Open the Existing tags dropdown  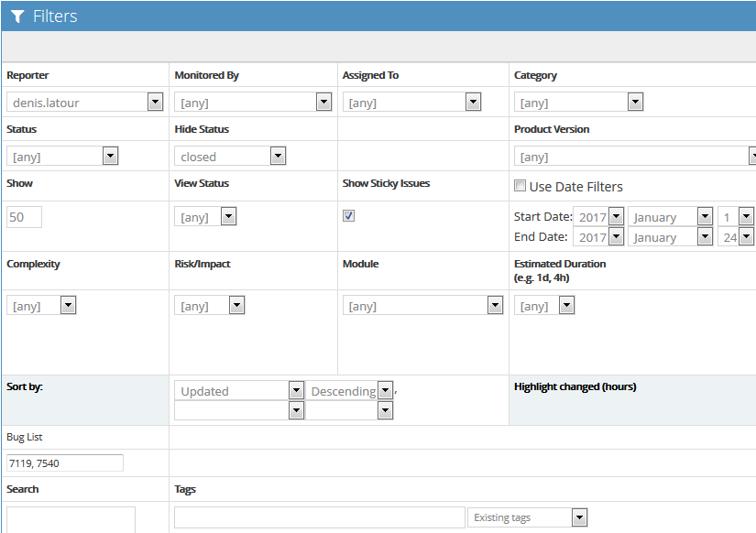[527, 517]
